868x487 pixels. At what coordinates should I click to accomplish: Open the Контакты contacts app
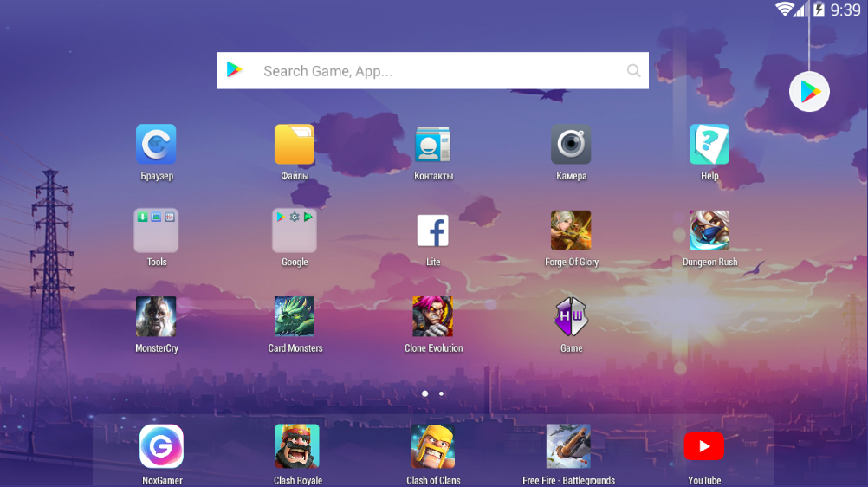click(x=433, y=145)
